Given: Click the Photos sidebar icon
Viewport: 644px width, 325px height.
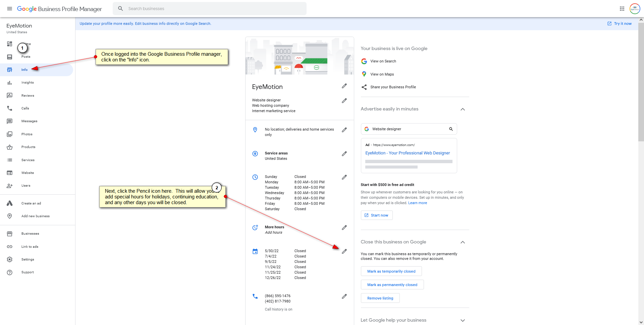Looking at the screenshot, I should [10, 134].
